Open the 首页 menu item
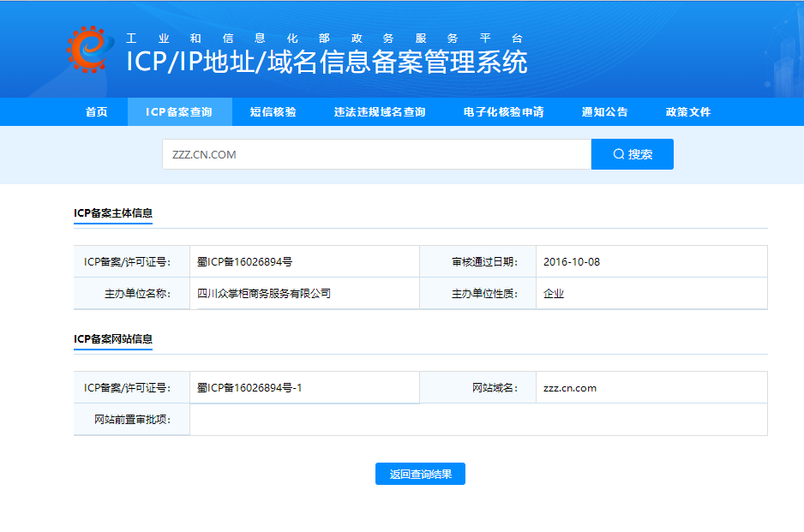The image size is (804, 532). click(96, 111)
